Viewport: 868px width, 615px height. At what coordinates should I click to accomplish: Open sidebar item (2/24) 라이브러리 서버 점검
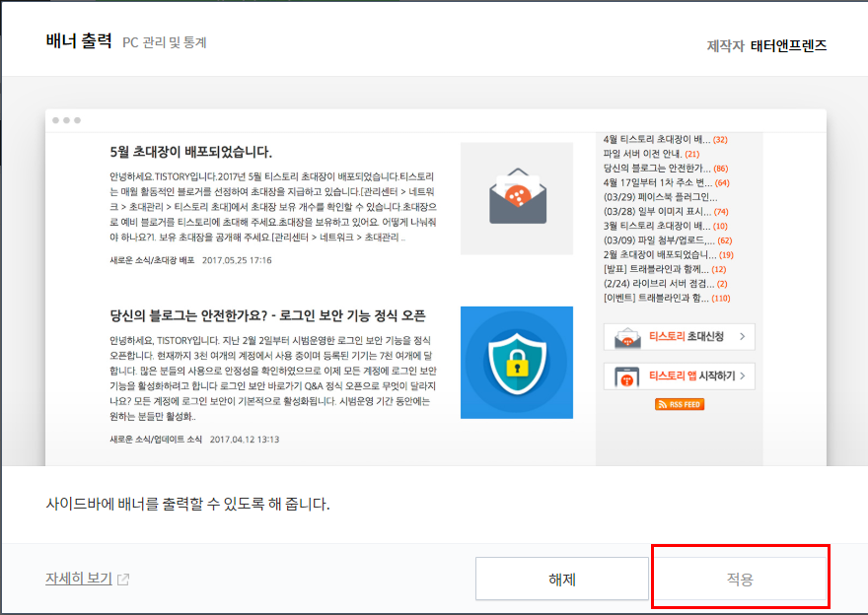point(659,284)
